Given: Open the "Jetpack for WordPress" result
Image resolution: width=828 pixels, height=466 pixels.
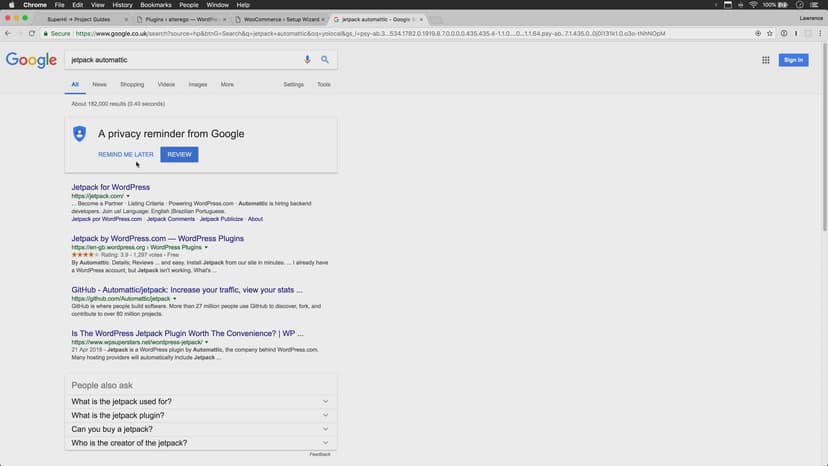Looking at the screenshot, I should point(110,187).
